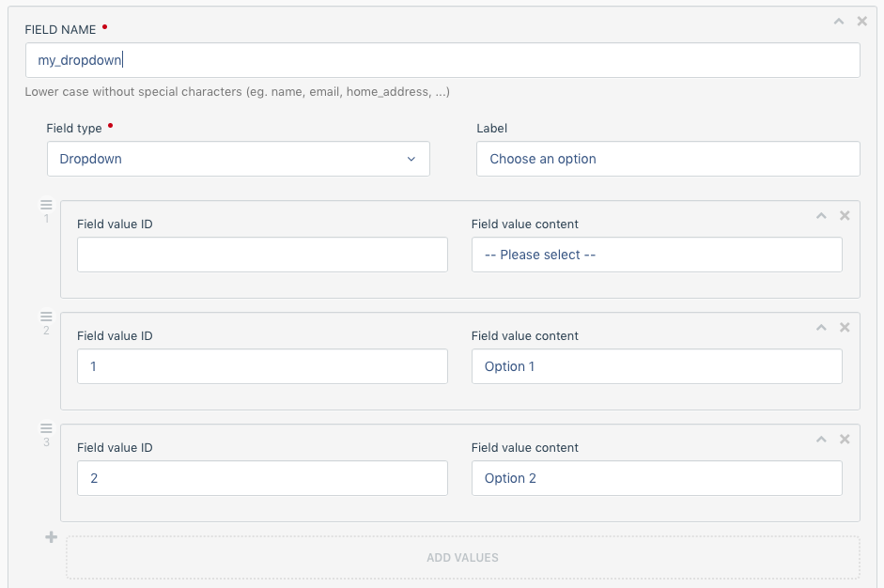Delete the Option 2 value row
This screenshot has height=588, width=884.
(x=845, y=439)
